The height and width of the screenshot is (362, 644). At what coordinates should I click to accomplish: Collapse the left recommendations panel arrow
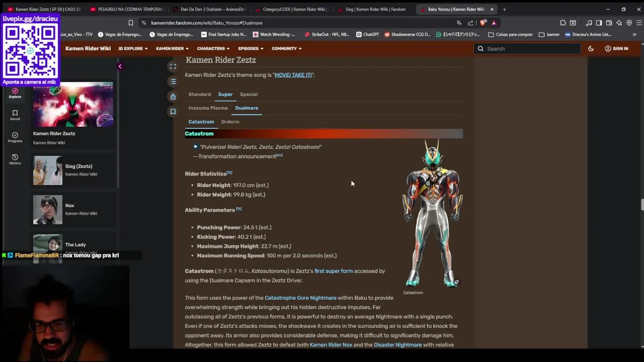[120, 66]
